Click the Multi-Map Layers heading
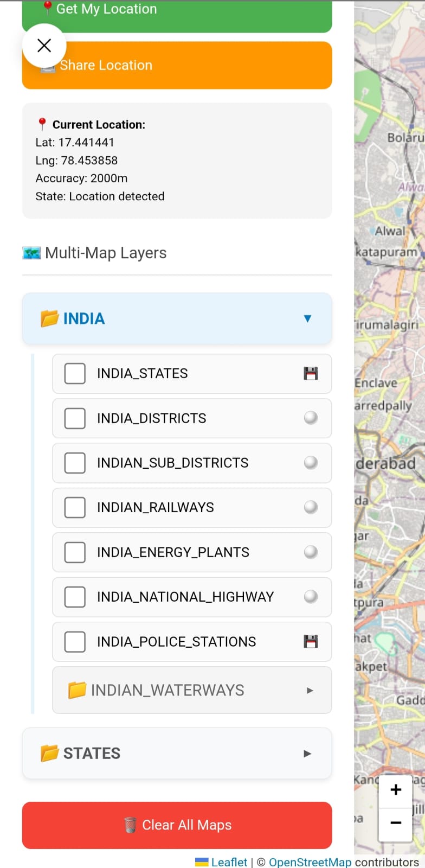Viewport: 425px width, 868px height. [x=106, y=253]
